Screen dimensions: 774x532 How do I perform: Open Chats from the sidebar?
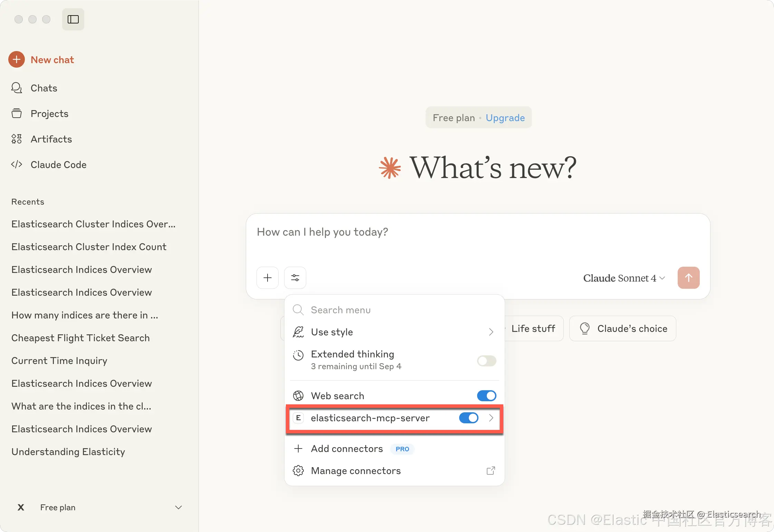click(x=43, y=88)
